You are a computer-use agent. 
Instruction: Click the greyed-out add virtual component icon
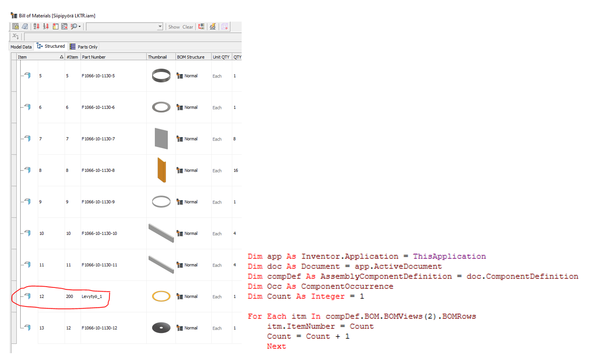pyautogui.click(x=225, y=27)
